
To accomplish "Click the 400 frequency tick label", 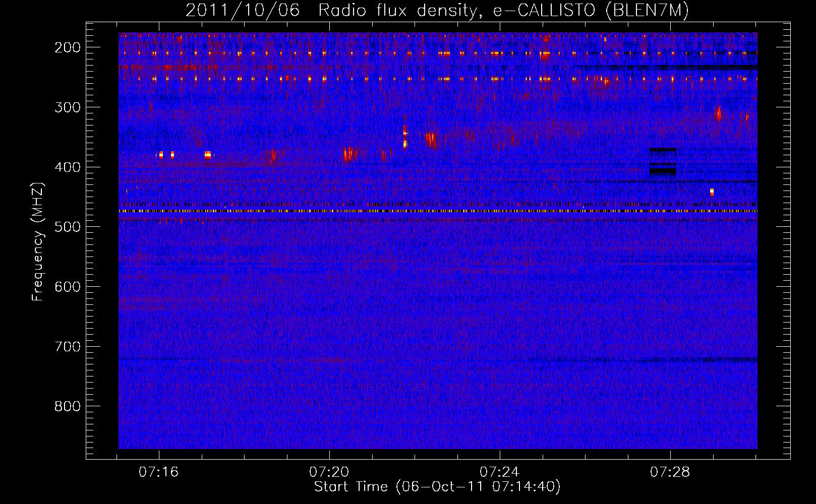I will coord(67,167).
